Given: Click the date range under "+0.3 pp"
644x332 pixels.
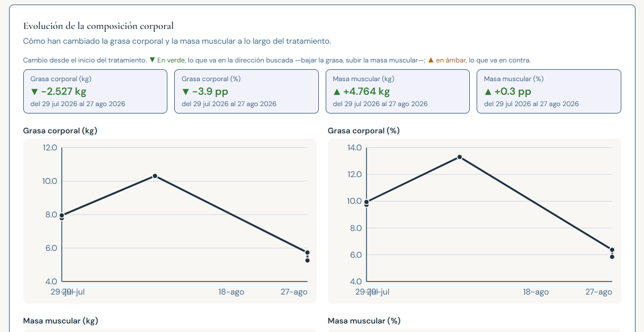Looking at the screenshot, I should point(532,104).
